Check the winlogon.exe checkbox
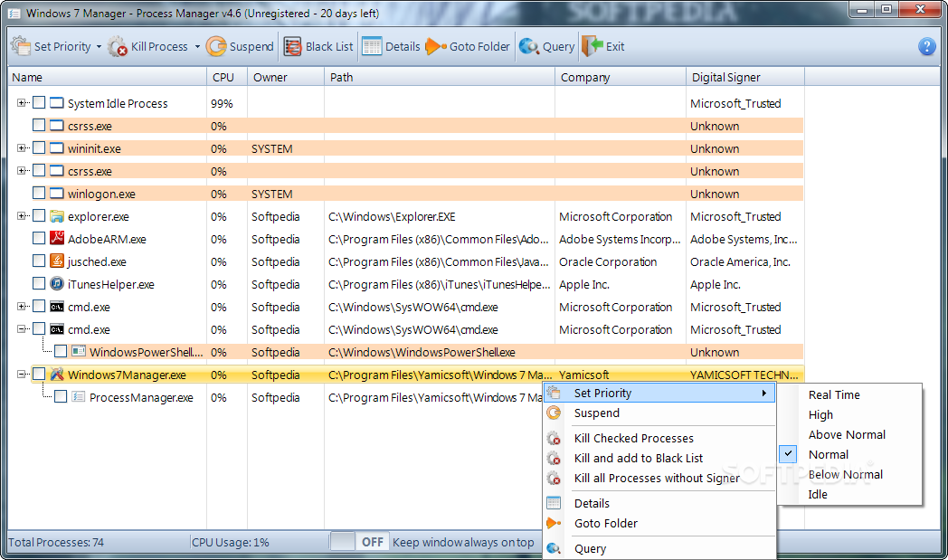This screenshot has width=948, height=560. pos(39,194)
